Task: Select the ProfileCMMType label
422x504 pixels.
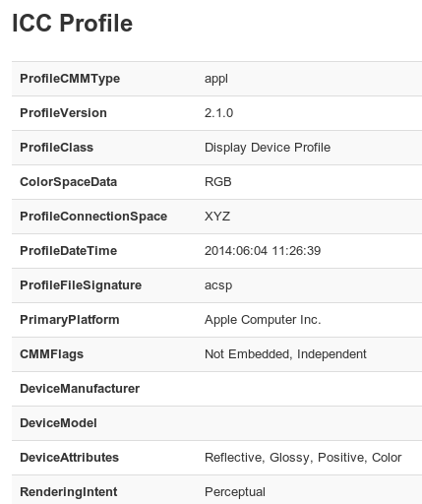Action: pos(70,79)
